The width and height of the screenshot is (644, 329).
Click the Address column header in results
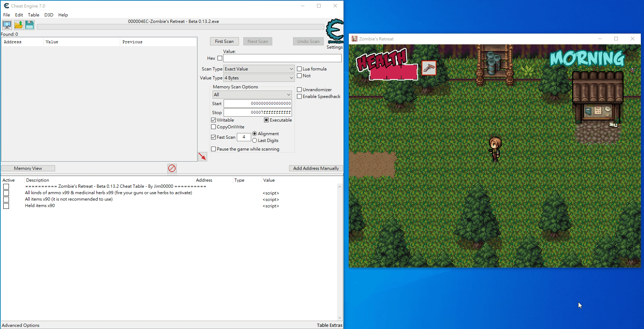(22, 42)
